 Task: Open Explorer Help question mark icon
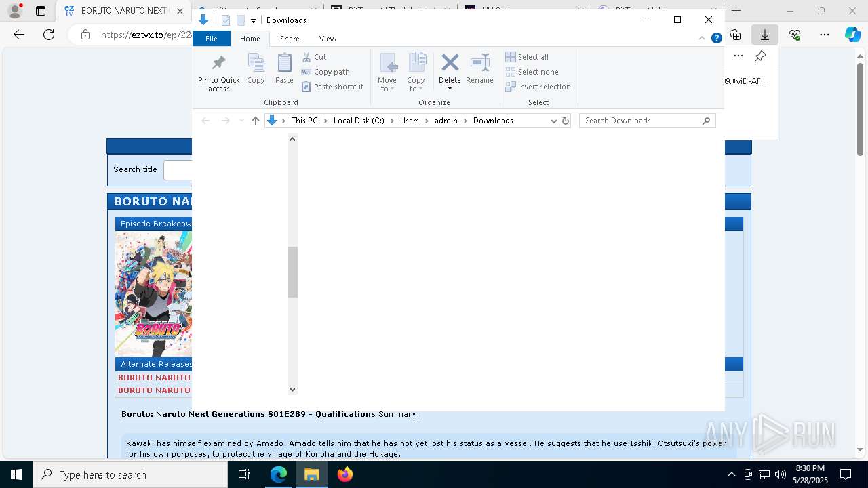716,39
